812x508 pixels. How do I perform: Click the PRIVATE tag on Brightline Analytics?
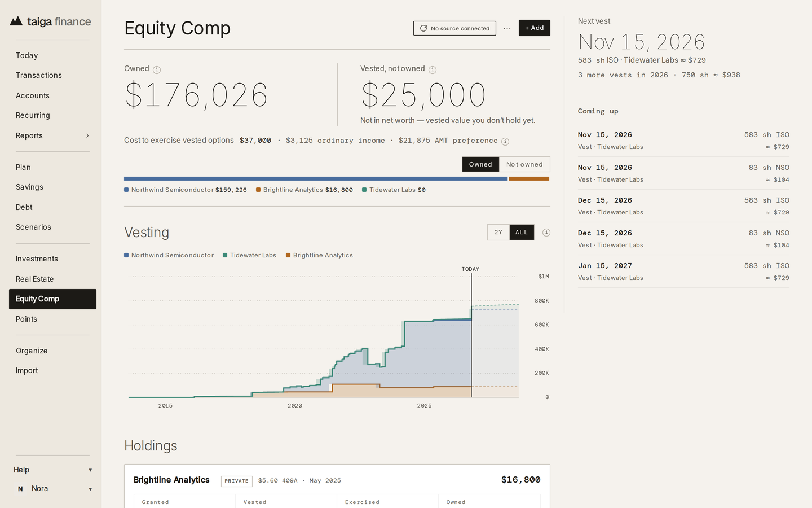[237, 481]
